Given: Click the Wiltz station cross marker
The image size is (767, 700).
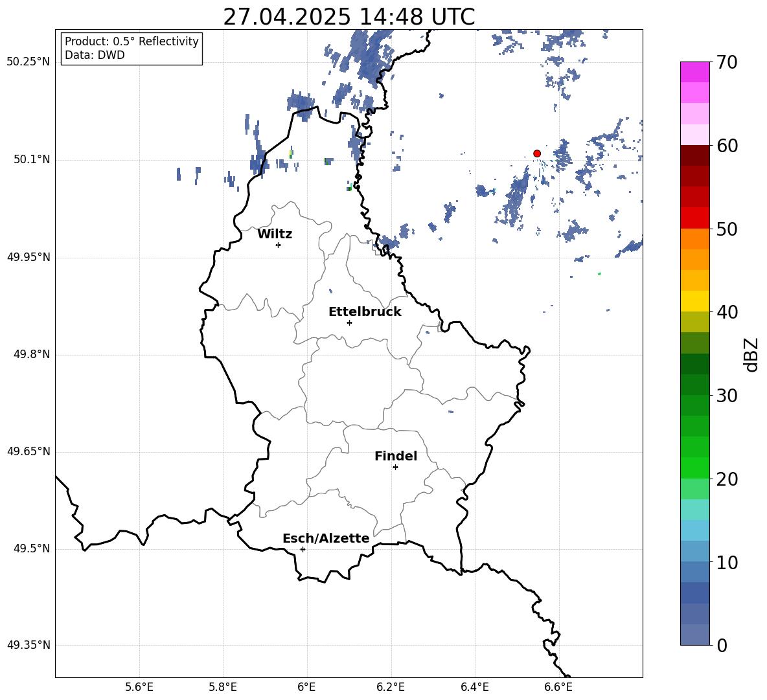Looking at the screenshot, I should [x=279, y=245].
